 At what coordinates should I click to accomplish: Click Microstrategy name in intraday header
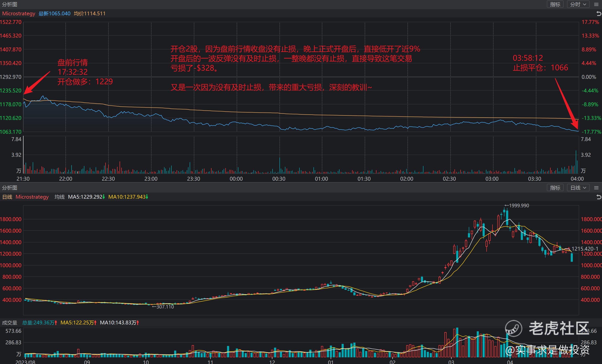point(18,13)
